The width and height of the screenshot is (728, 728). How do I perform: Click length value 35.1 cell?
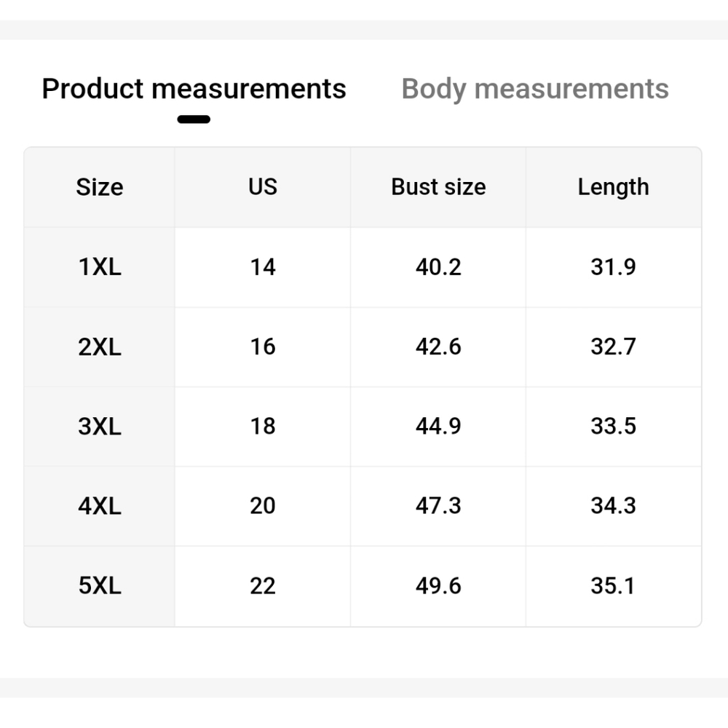coord(613,586)
